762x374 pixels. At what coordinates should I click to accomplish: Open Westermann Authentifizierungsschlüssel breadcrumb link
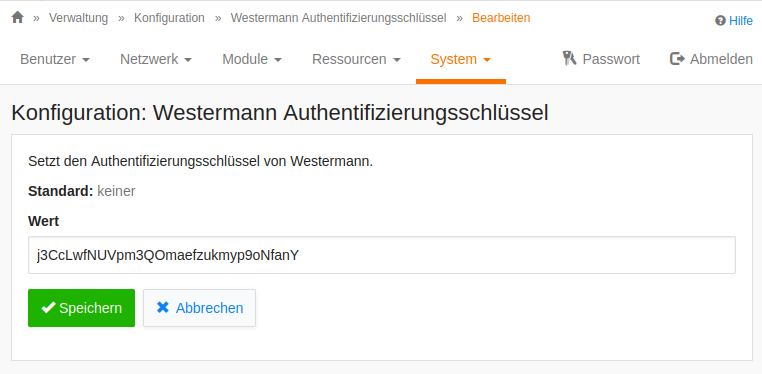(338, 18)
